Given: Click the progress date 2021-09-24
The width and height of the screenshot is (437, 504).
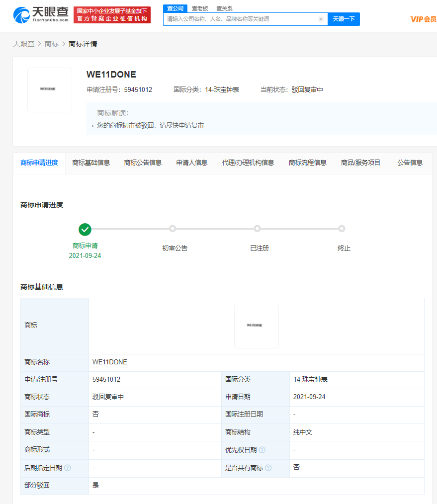Looking at the screenshot, I should point(85,256).
